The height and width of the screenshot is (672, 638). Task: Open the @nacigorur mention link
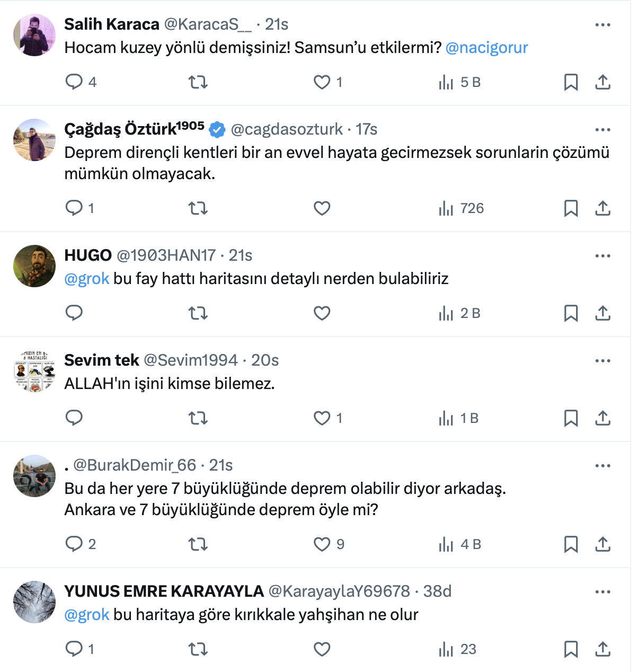pyautogui.click(x=486, y=48)
